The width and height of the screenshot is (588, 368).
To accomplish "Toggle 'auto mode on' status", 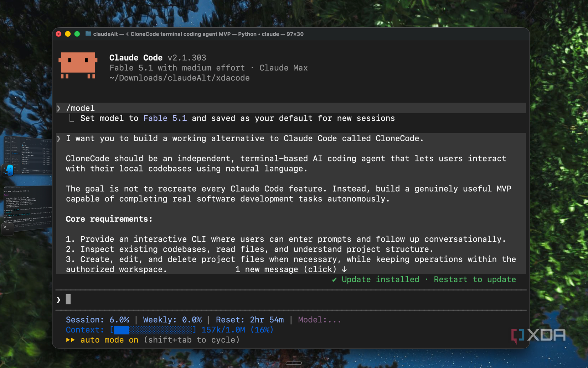I will [x=109, y=340].
